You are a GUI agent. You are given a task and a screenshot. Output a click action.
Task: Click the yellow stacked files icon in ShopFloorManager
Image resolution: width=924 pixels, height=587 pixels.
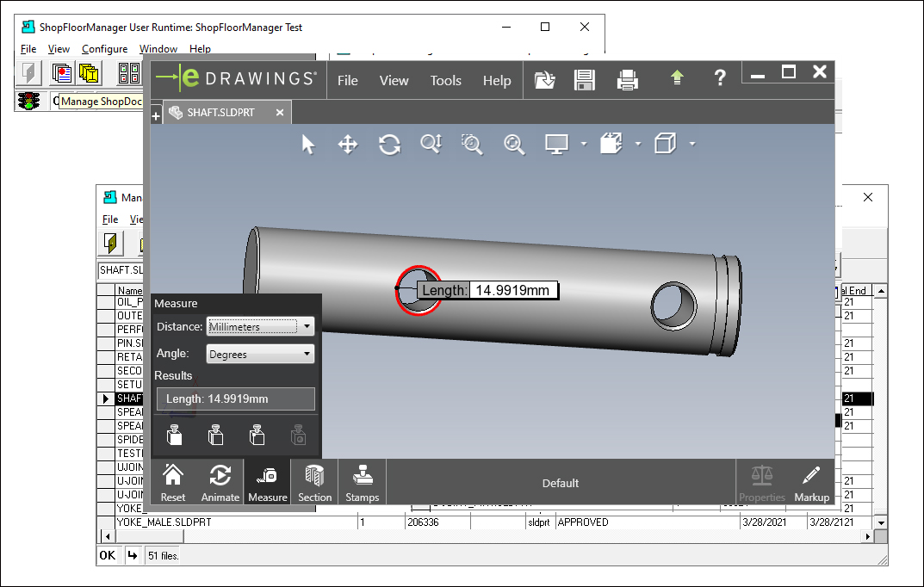click(x=89, y=73)
